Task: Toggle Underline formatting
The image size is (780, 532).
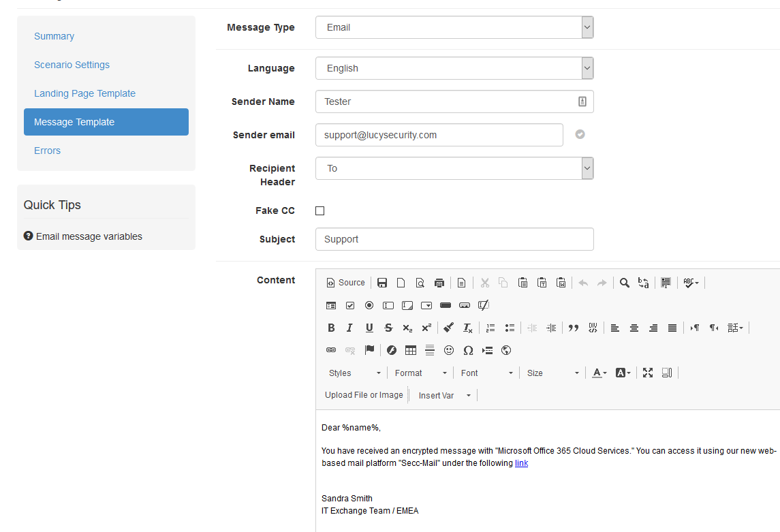Action: pos(369,328)
